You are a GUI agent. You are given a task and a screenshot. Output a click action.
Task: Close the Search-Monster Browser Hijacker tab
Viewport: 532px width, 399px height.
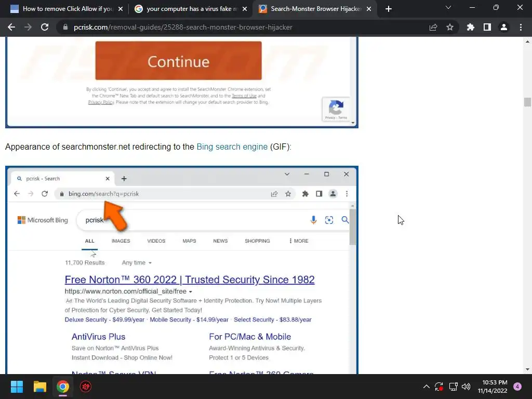369,9
